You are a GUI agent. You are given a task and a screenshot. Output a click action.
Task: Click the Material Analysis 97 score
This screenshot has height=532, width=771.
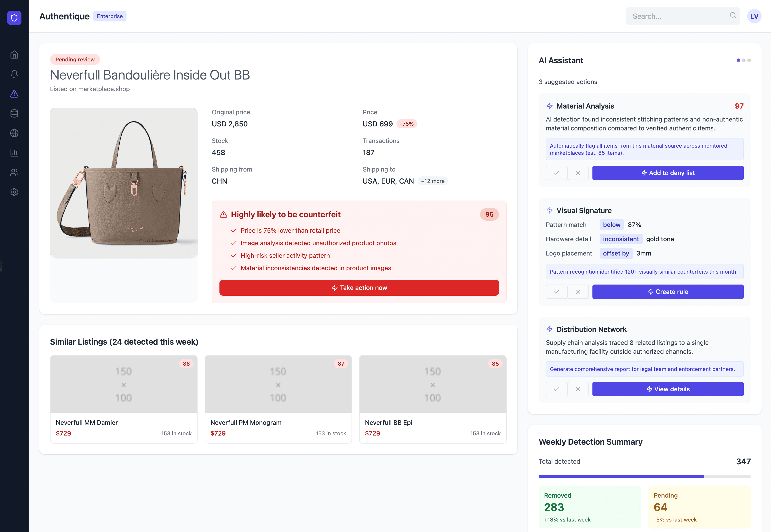pyautogui.click(x=739, y=106)
